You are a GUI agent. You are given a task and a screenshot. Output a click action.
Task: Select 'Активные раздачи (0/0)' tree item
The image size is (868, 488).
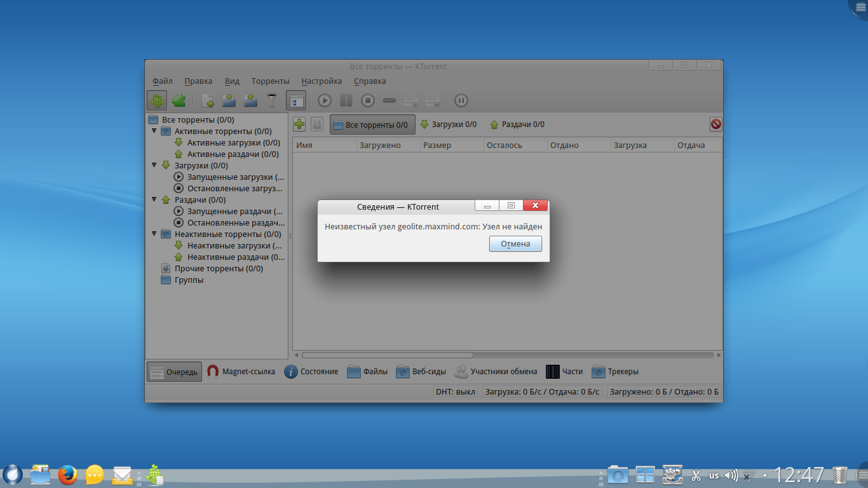click(233, 154)
